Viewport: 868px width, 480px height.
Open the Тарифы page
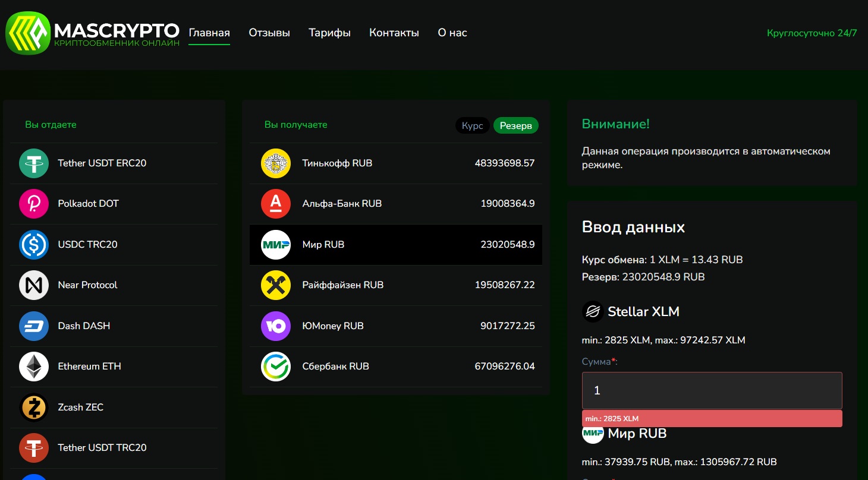(x=329, y=33)
